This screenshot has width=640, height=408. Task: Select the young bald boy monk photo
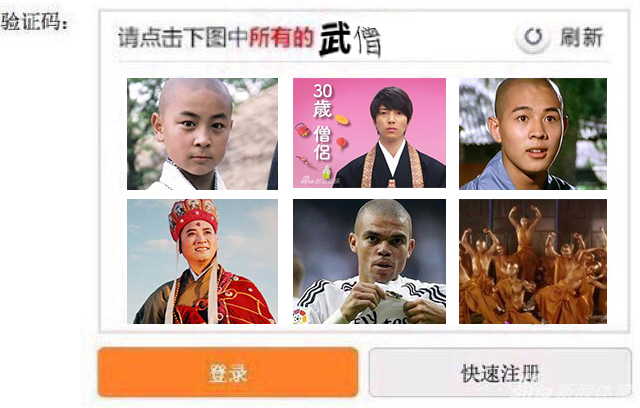coord(202,134)
